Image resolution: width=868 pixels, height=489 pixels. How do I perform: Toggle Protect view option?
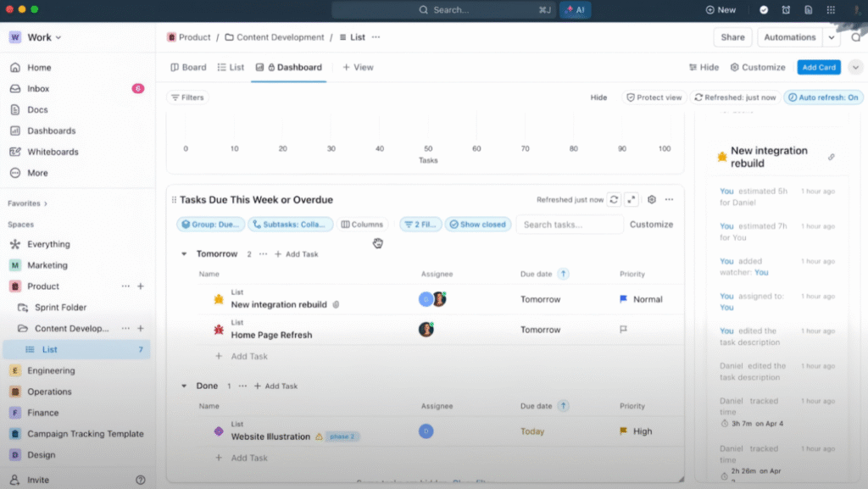tap(654, 97)
